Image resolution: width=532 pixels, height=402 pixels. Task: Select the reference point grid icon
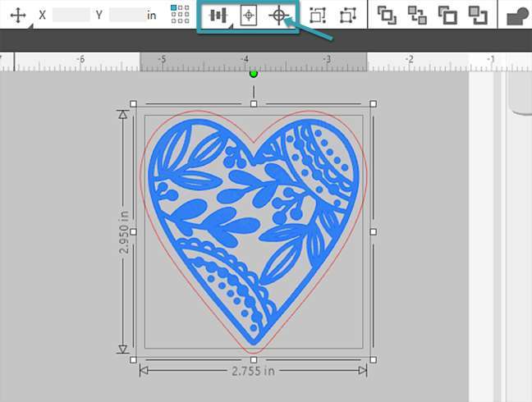click(180, 14)
